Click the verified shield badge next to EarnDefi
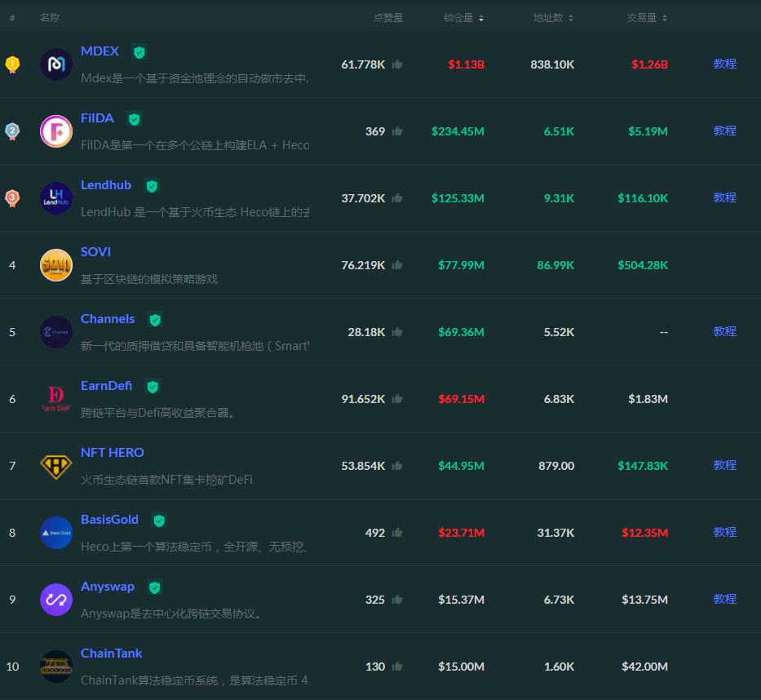This screenshot has height=700, width=761. click(x=153, y=387)
